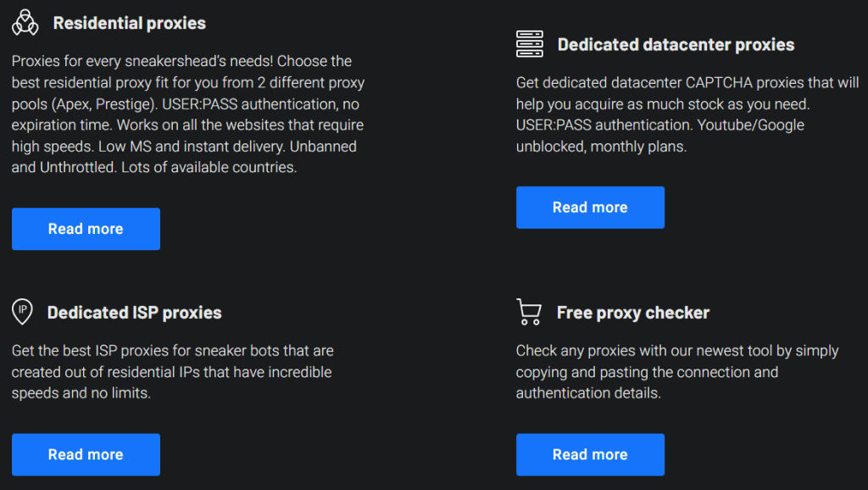This screenshot has width=868, height=490.
Task: Click the 'Youtube/Google unblocked, monthly plans' line
Action: click(660, 136)
